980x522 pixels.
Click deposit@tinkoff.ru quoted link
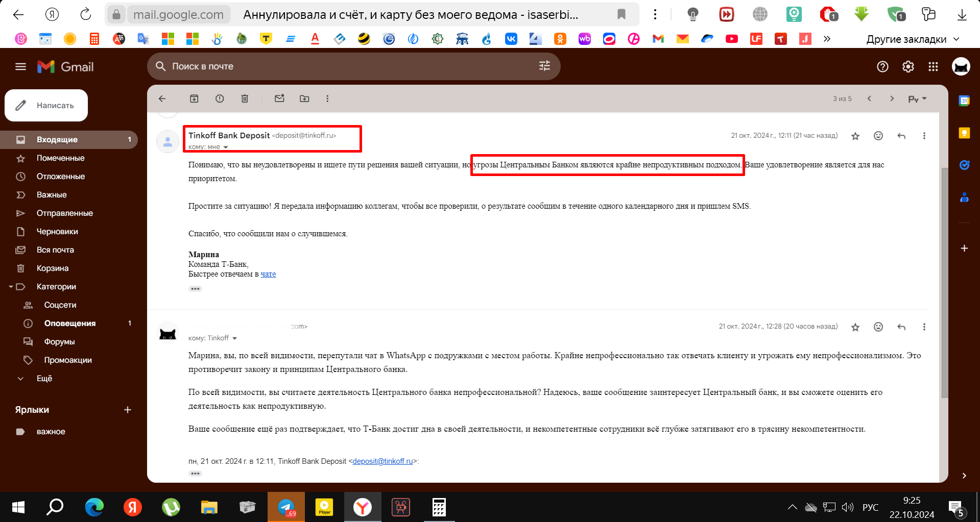(383, 461)
